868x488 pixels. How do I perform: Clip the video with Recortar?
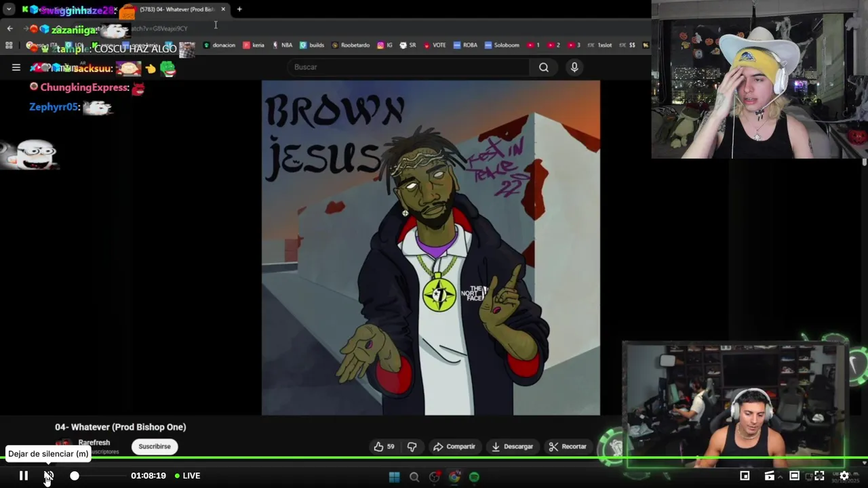tap(568, 447)
